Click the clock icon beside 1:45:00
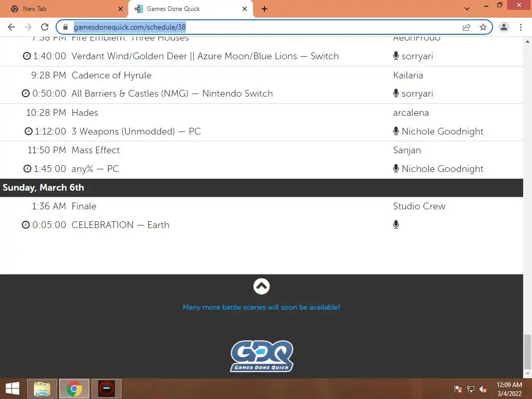532x399 pixels. tap(28, 169)
